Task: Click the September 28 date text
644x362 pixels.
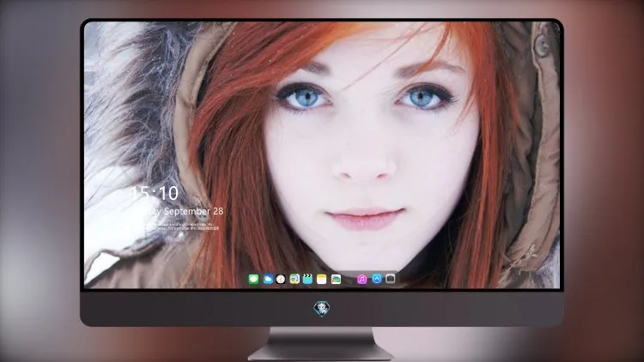Action: [x=194, y=211]
